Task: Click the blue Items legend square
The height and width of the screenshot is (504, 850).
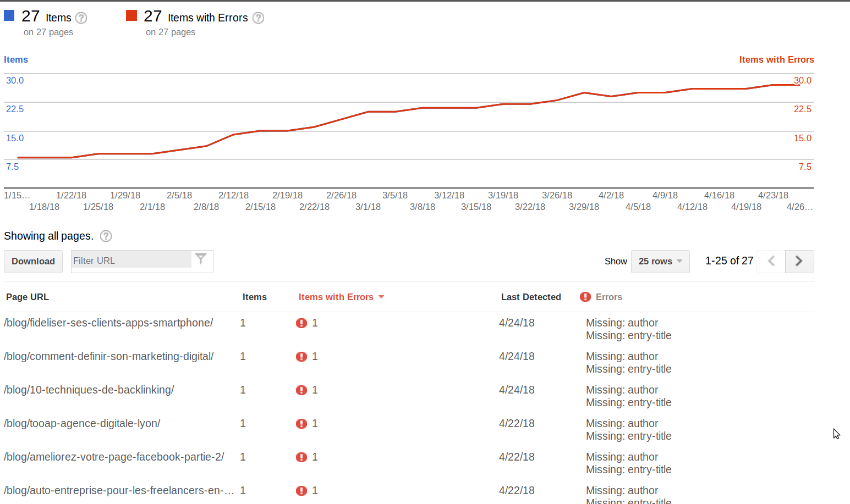Action: click(x=9, y=15)
